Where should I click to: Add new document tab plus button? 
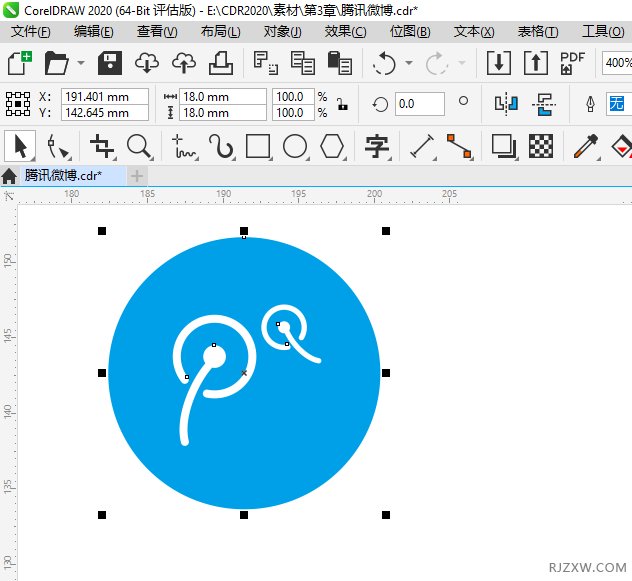click(137, 176)
